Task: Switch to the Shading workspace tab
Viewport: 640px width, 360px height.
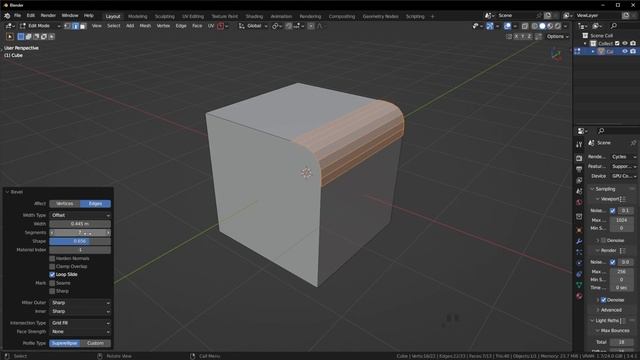Action: (254, 16)
